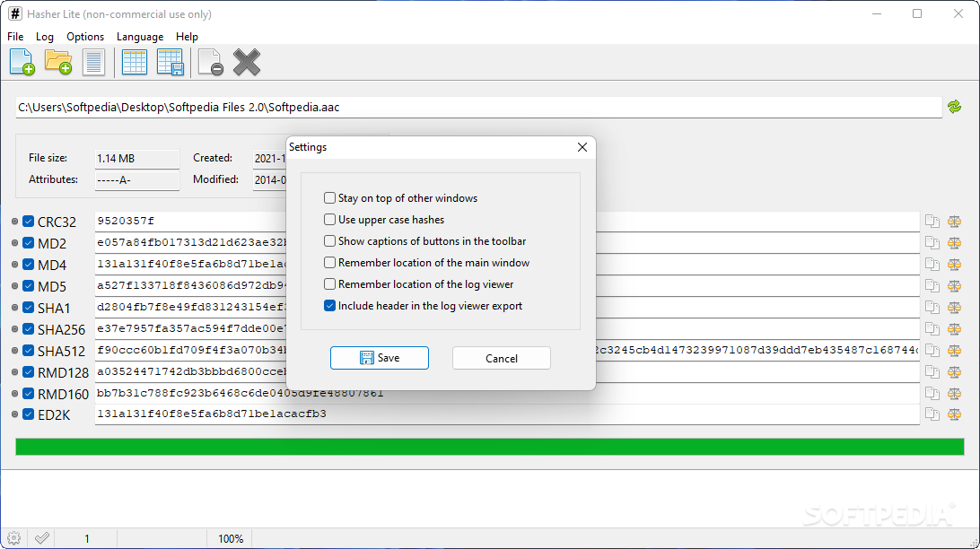Viewport: 980px width, 549px height.
Task: Click the large X clear icon in toolbar
Action: click(x=247, y=62)
